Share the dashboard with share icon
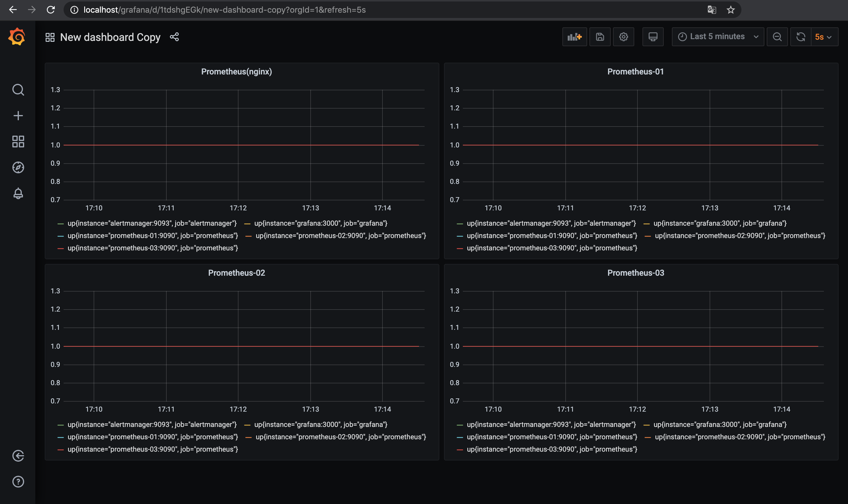 pyautogui.click(x=174, y=37)
